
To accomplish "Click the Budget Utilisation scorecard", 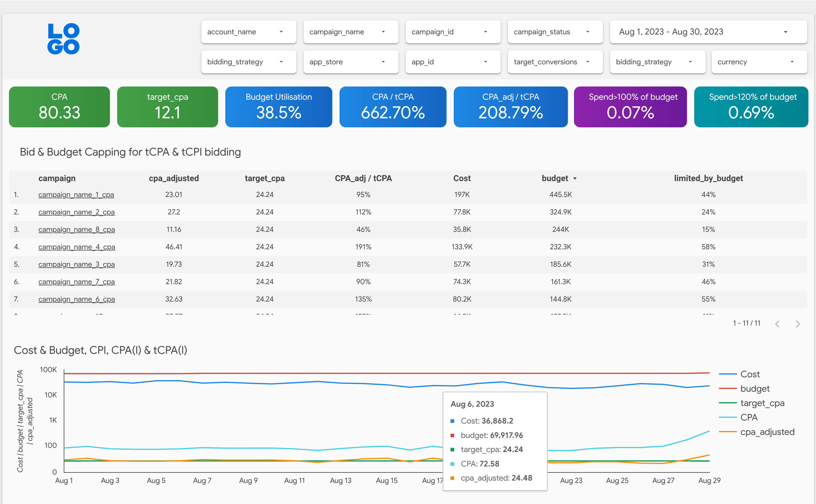I will click(x=278, y=107).
